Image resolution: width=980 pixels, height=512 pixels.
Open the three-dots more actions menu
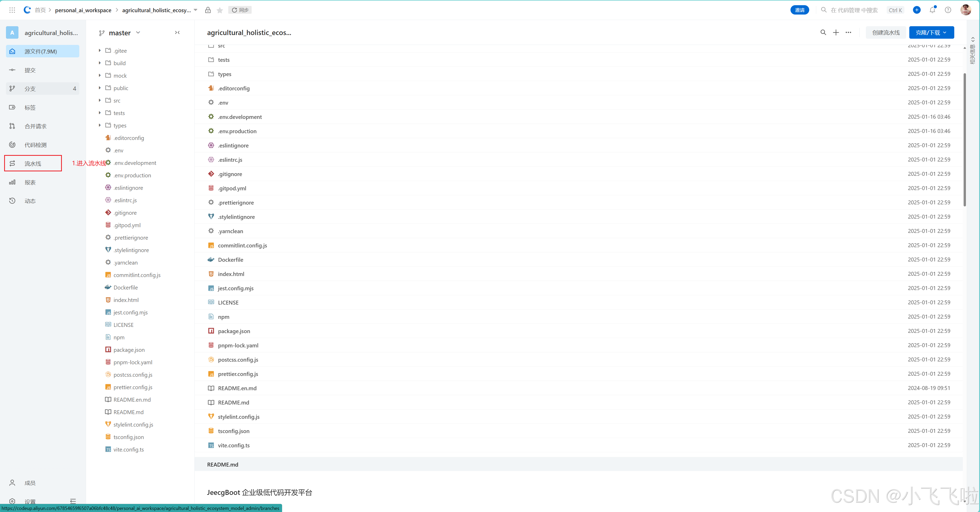[x=848, y=33]
